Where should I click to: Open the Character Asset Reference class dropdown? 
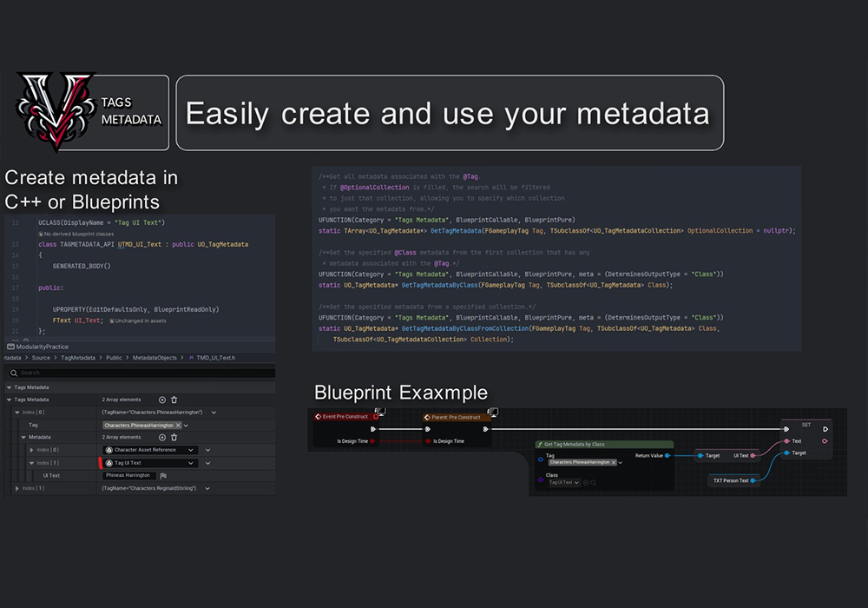tap(191, 450)
